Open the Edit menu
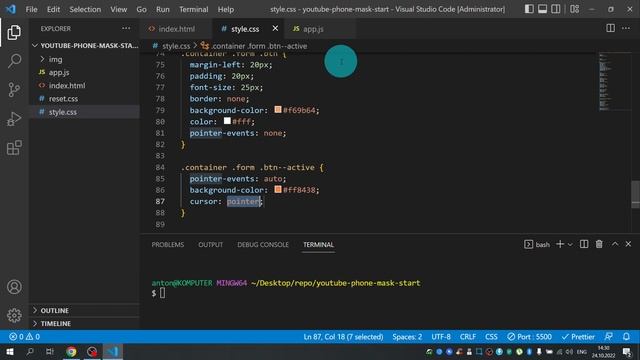Image resolution: width=640 pixels, height=360 pixels. [53, 9]
